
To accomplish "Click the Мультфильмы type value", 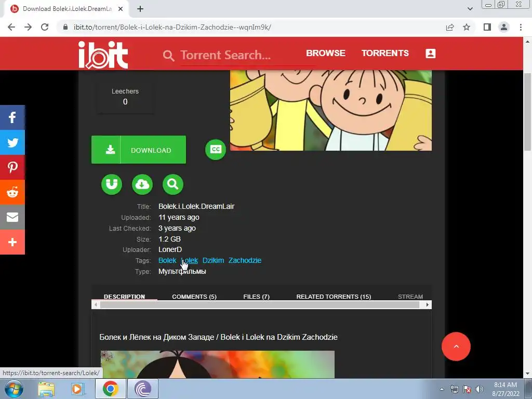I will [182, 271].
